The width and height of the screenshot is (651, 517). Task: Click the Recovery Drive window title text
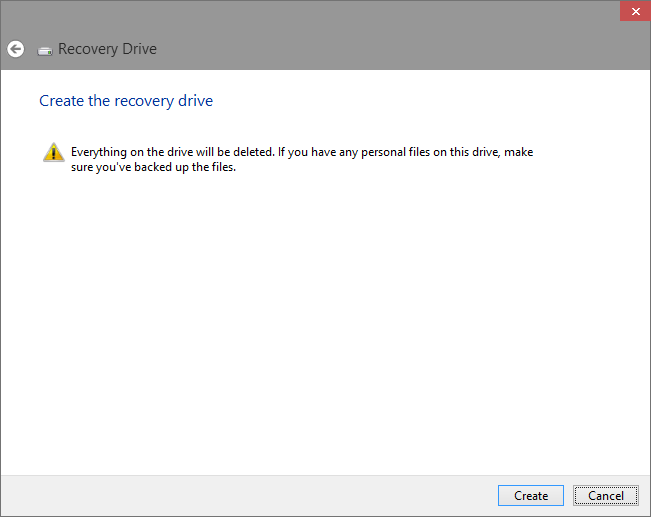click(107, 49)
